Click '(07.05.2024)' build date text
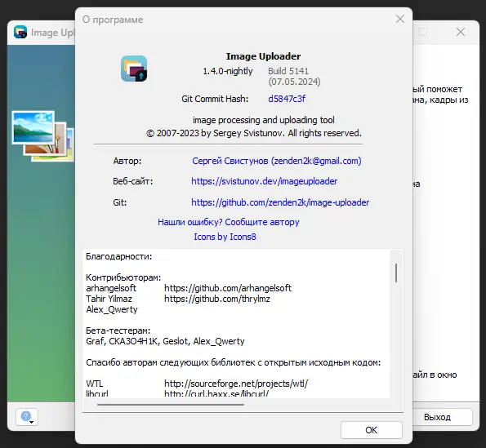The image size is (486, 448). click(294, 82)
